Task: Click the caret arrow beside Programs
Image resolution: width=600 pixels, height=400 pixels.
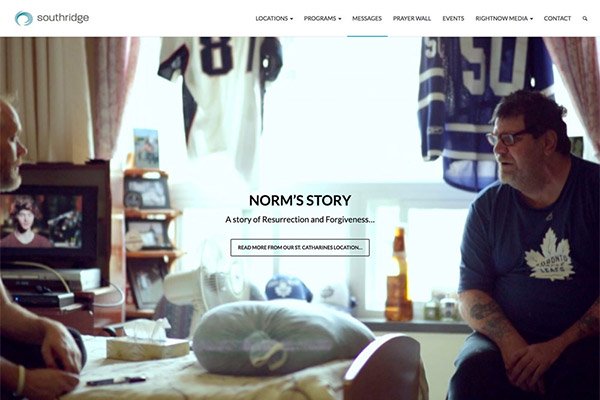Action: coord(339,19)
